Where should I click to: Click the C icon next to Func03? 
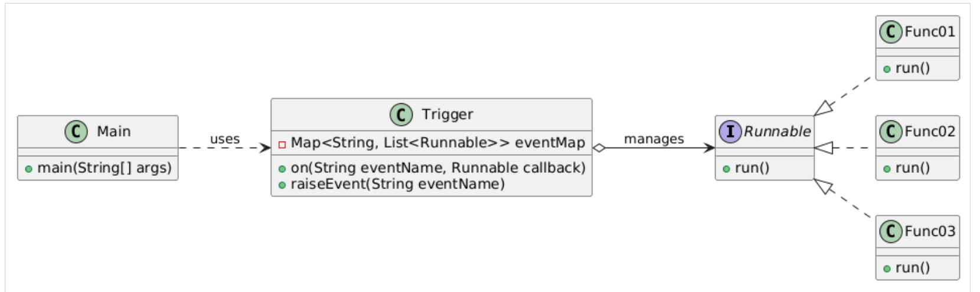point(891,231)
